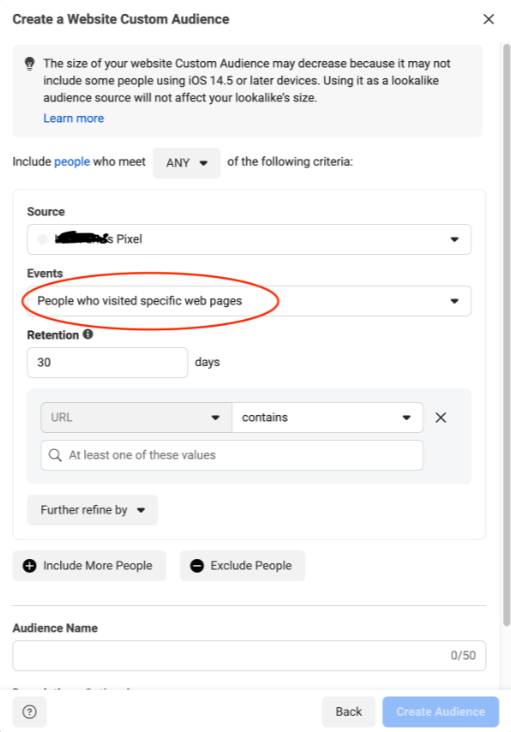
Task: Click the plus icon in Include More People
Action: click(x=29, y=566)
